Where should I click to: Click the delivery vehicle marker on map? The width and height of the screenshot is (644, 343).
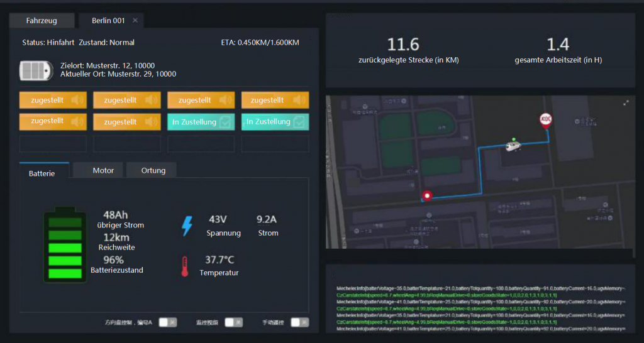(x=513, y=146)
